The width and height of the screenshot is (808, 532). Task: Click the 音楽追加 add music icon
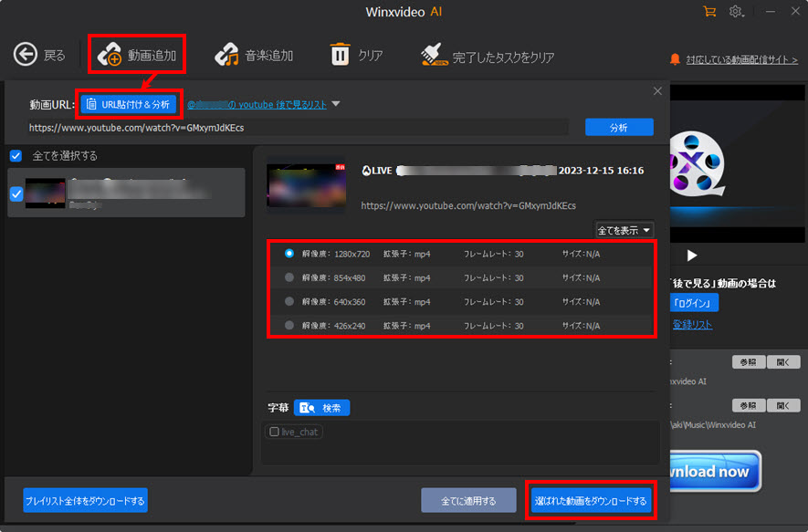226,54
